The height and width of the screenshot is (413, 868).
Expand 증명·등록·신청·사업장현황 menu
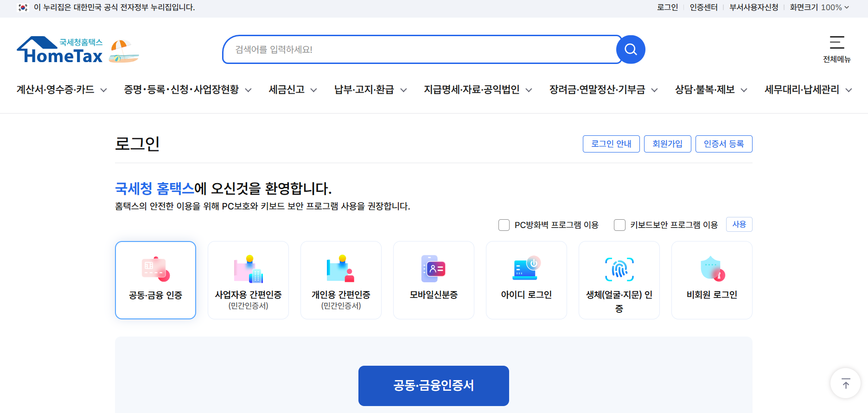click(188, 89)
